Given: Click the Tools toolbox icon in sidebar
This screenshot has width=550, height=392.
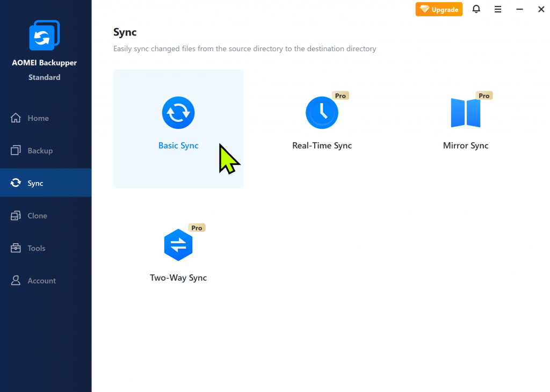Looking at the screenshot, I should pos(16,248).
